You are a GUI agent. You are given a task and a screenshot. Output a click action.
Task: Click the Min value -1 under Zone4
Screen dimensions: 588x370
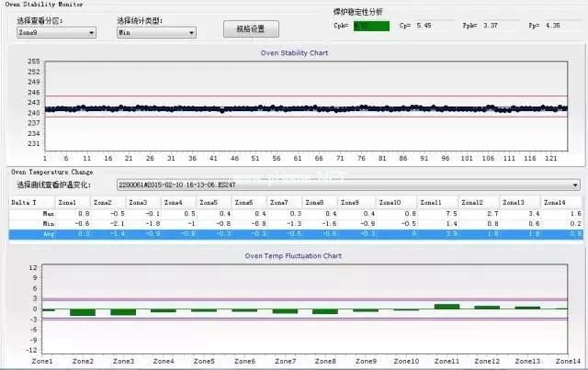(191, 224)
